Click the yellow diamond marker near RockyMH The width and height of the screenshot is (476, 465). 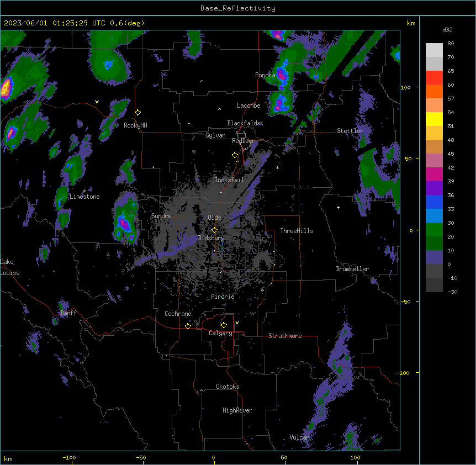tap(138, 113)
